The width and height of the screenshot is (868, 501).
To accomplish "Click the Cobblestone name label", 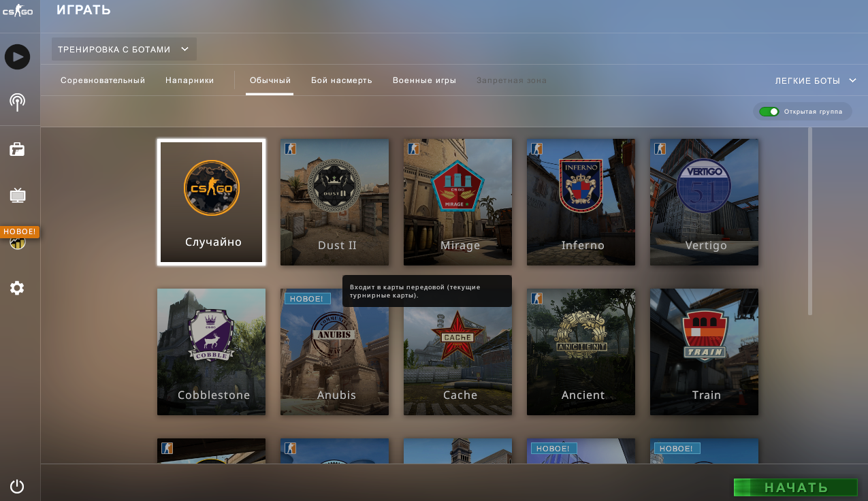I will [214, 395].
